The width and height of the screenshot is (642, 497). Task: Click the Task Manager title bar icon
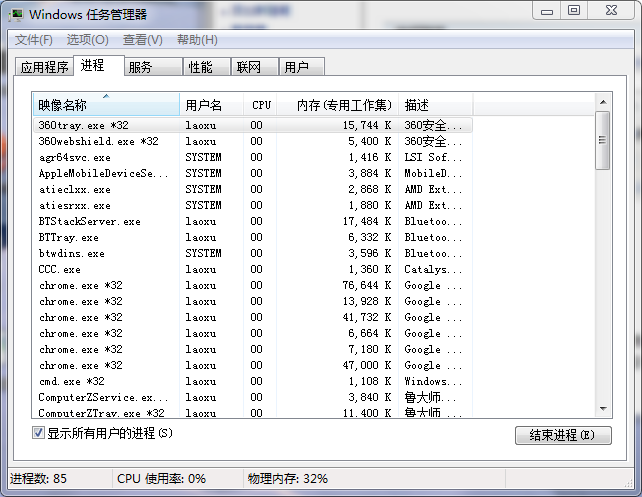[x=17, y=14]
